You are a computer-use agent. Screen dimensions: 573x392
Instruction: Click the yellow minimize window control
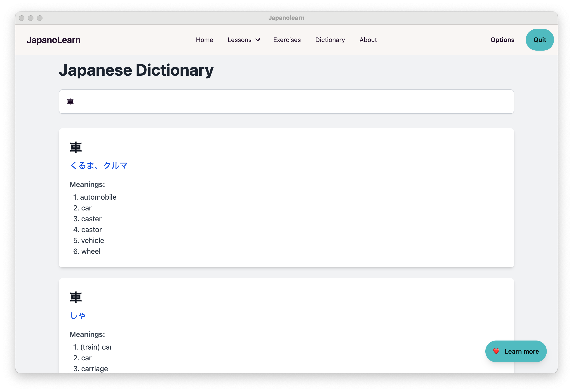coord(31,18)
